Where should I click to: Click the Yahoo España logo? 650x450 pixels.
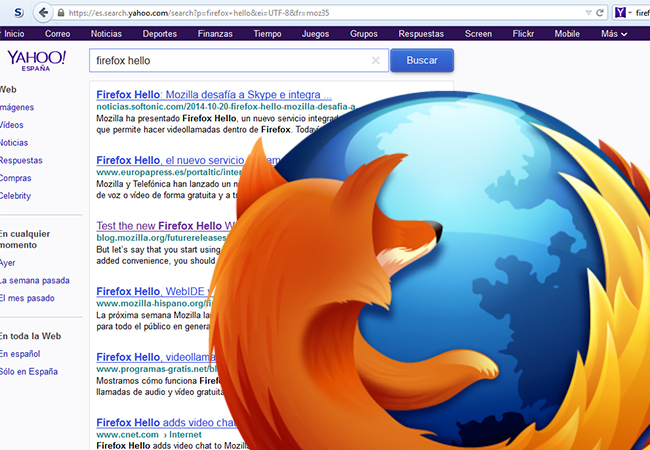point(36,60)
